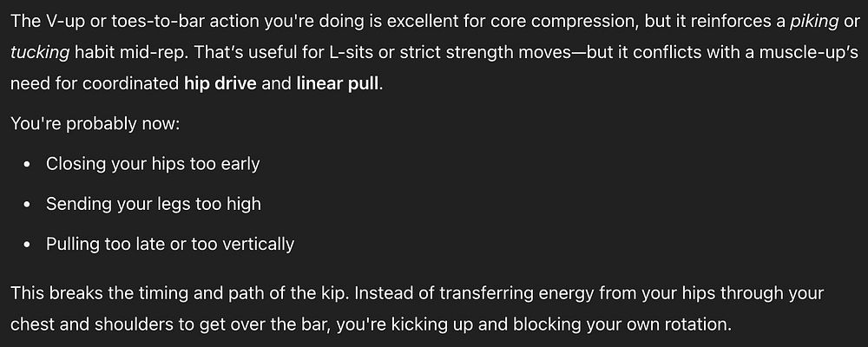The image size is (868, 347).
Task: Click the line "You're probably now:"
Action: click(x=95, y=124)
